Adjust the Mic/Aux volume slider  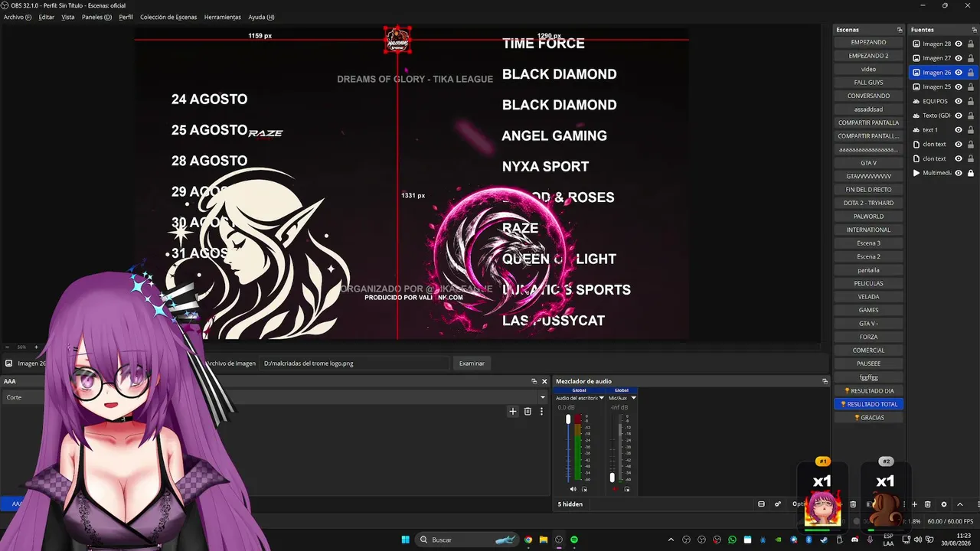click(612, 478)
